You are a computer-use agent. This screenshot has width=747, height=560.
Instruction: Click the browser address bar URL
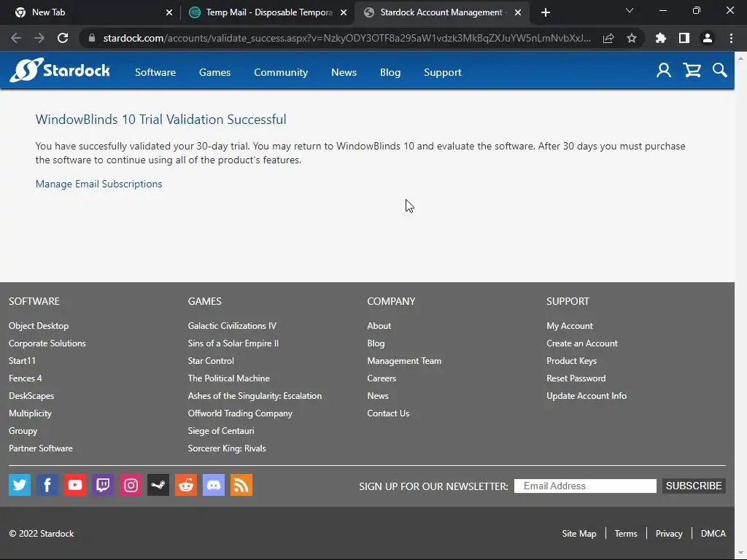tap(347, 38)
